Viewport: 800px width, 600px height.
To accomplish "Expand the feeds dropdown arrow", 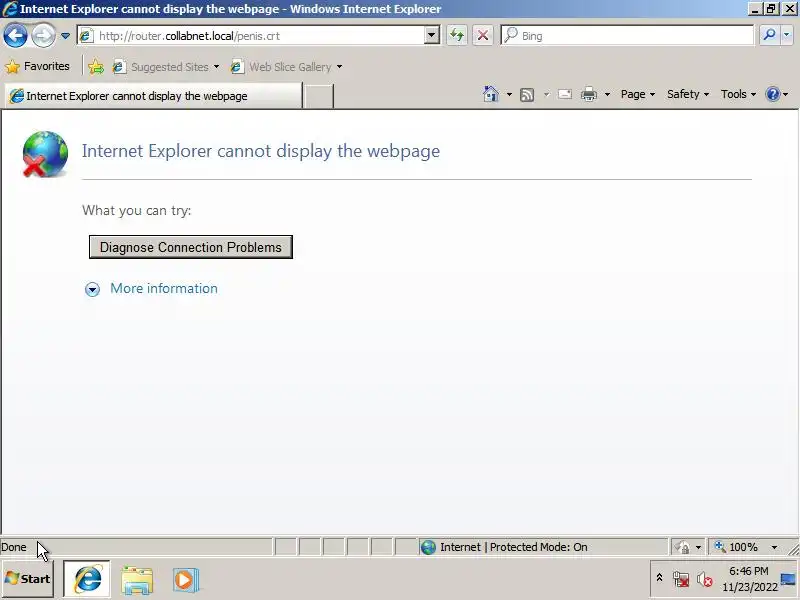I will 546,94.
